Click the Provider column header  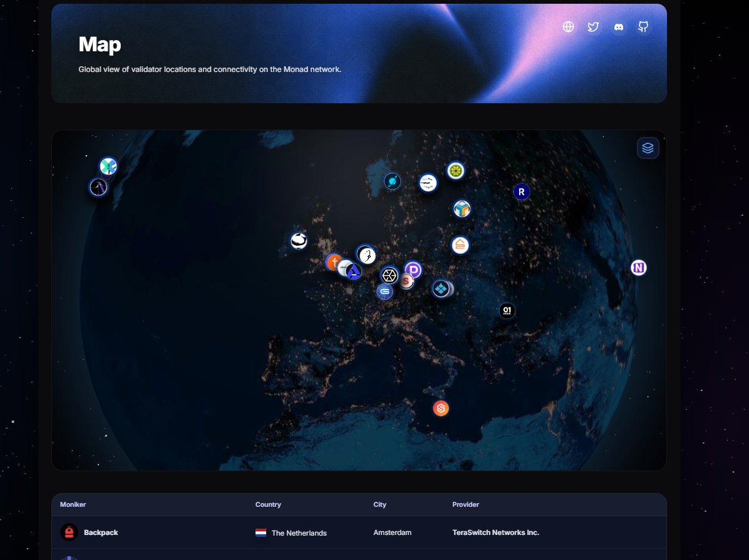pos(466,504)
